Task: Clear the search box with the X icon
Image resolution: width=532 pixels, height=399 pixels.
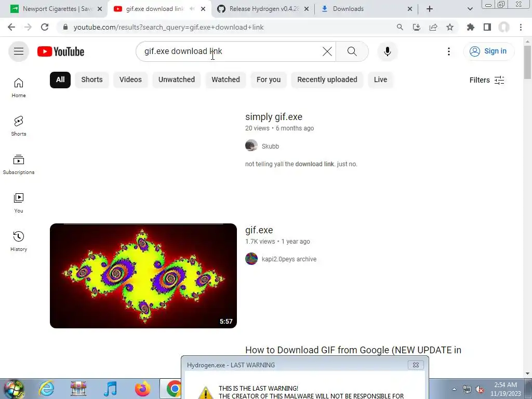Action: [x=327, y=51]
